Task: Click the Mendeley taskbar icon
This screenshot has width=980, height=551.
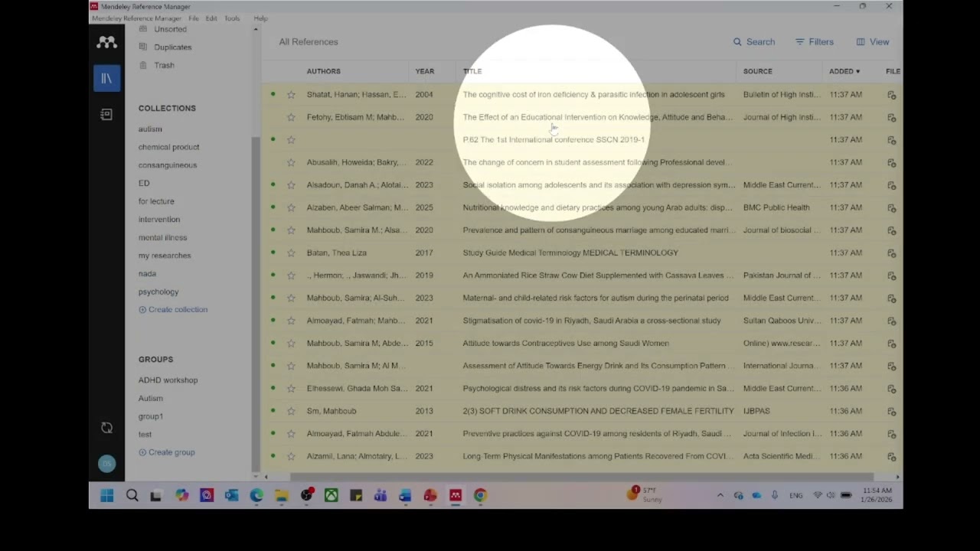Action: (x=456, y=496)
